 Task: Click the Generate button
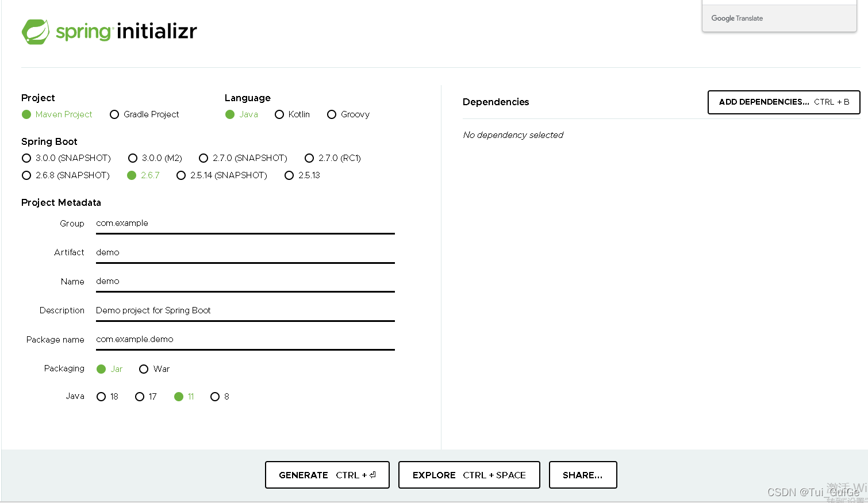point(327,475)
